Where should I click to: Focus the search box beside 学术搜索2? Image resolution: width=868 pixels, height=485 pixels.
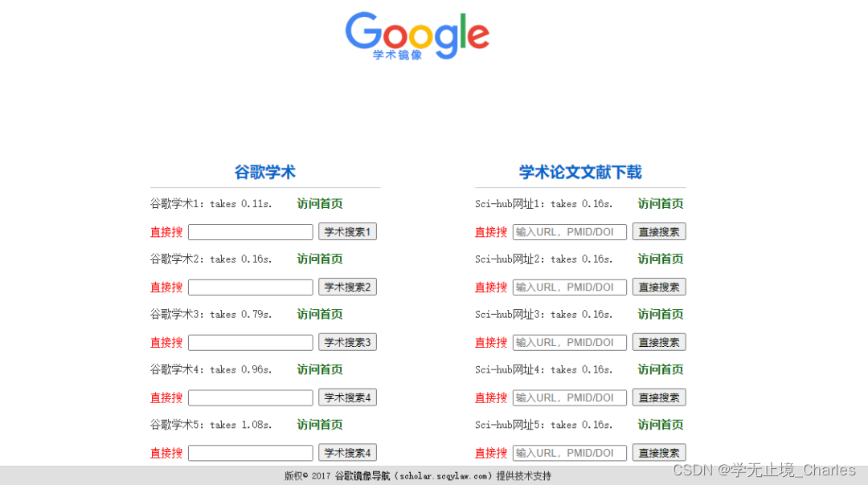[251, 287]
